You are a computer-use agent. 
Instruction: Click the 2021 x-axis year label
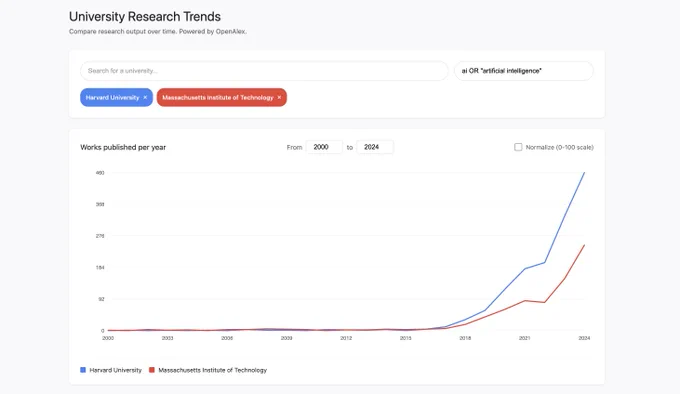524,338
